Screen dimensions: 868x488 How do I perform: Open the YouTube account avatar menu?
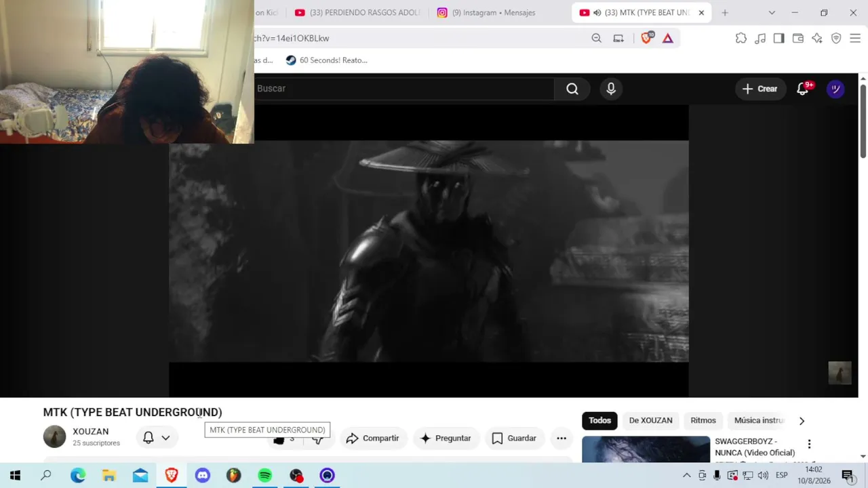point(835,89)
